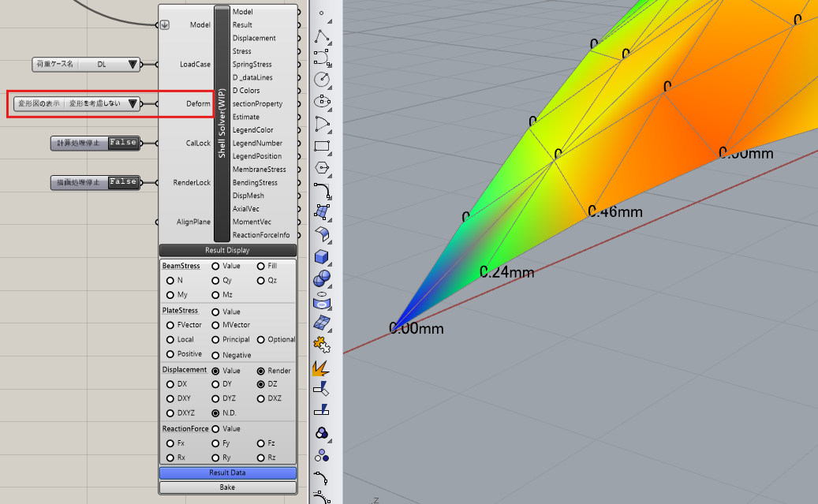Toggle the 計算処理停止 False boolean
818x504 pixels.
point(122,143)
